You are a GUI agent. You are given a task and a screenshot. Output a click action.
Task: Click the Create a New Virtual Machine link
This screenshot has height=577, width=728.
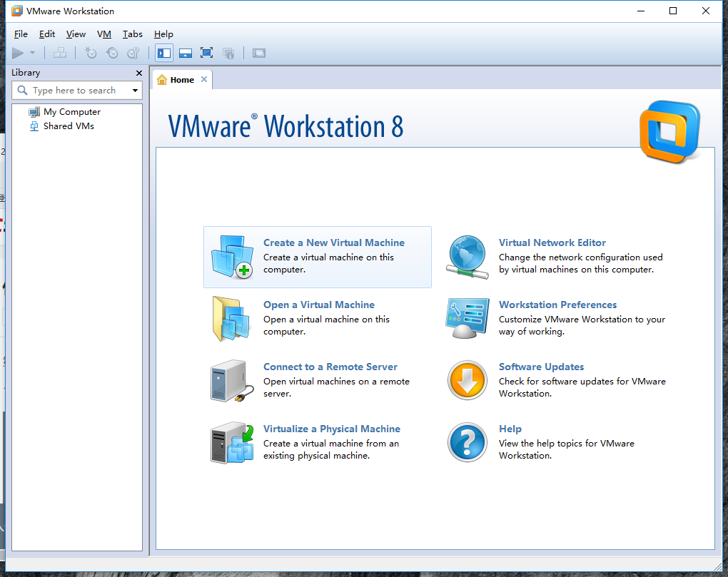coord(334,242)
